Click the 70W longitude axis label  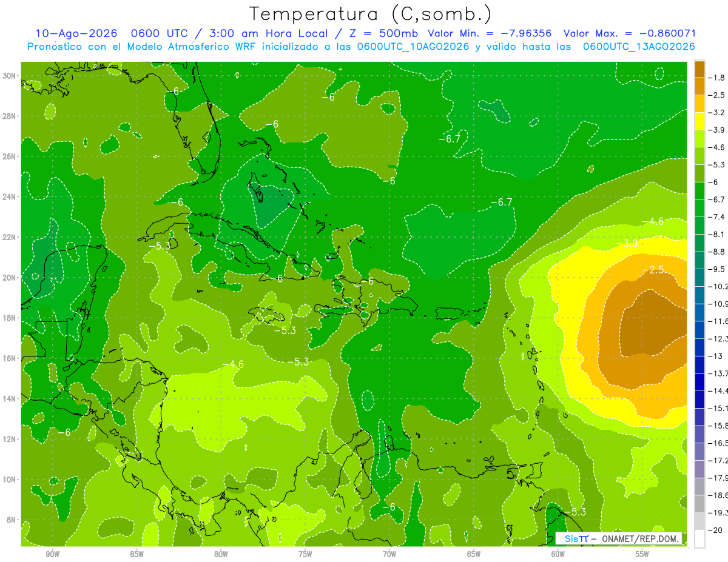389,555
